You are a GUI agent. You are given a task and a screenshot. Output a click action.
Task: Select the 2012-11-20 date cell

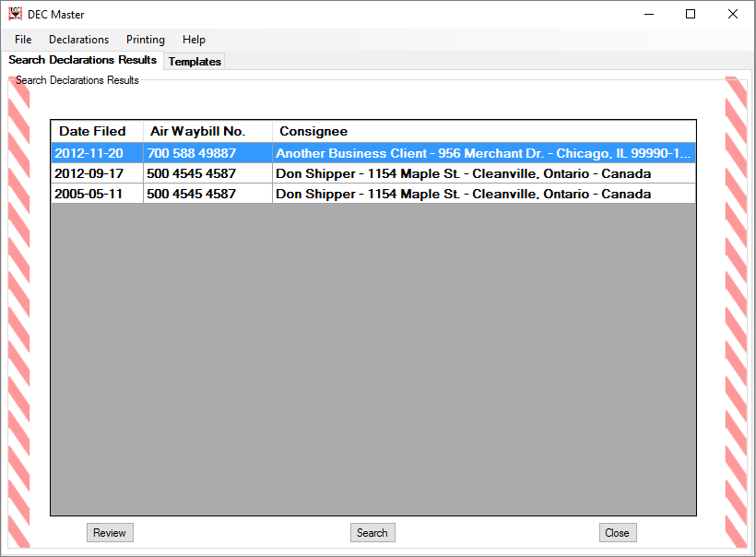(x=97, y=153)
